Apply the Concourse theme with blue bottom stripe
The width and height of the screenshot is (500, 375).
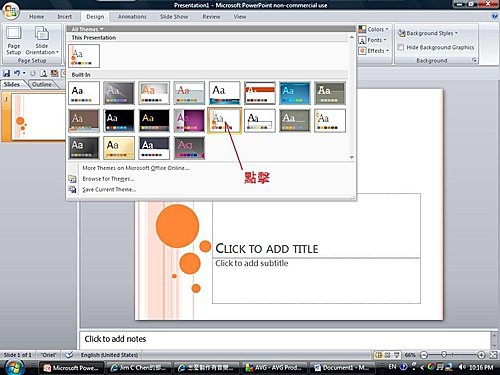pyautogui.click(x=224, y=93)
